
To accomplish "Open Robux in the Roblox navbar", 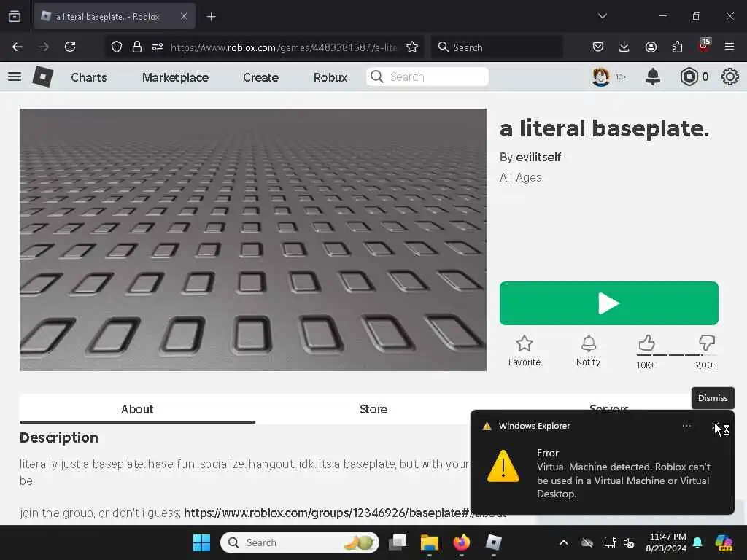I will click(330, 77).
